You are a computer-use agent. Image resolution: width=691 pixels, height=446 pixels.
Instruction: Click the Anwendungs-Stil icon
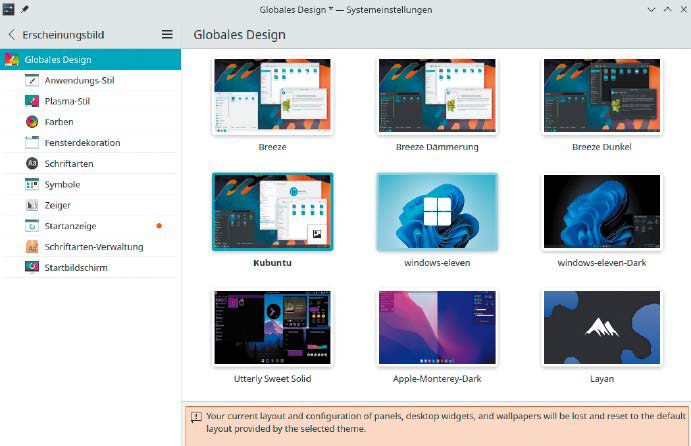tap(32, 80)
